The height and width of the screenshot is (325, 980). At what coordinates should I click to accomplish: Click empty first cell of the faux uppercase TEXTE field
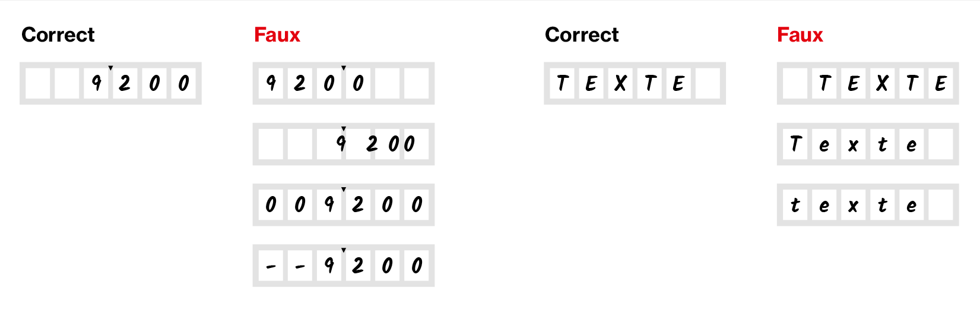[795, 83]
